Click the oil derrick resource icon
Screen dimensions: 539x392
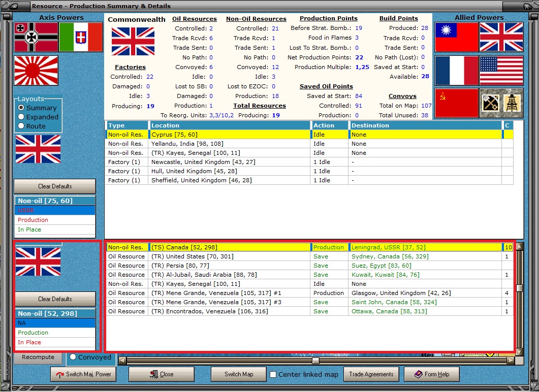[x=512, y=103]
